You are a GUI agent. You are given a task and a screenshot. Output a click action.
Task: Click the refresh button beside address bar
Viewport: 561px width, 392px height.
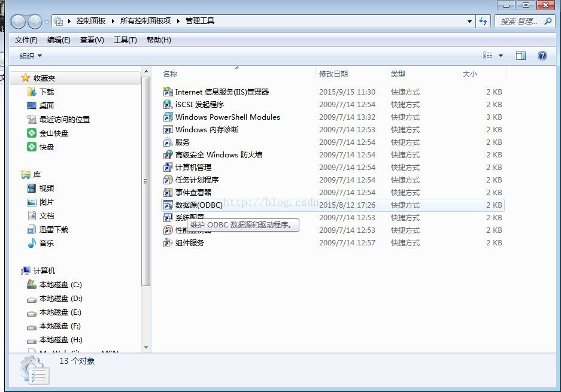click(x=483, y=21)
